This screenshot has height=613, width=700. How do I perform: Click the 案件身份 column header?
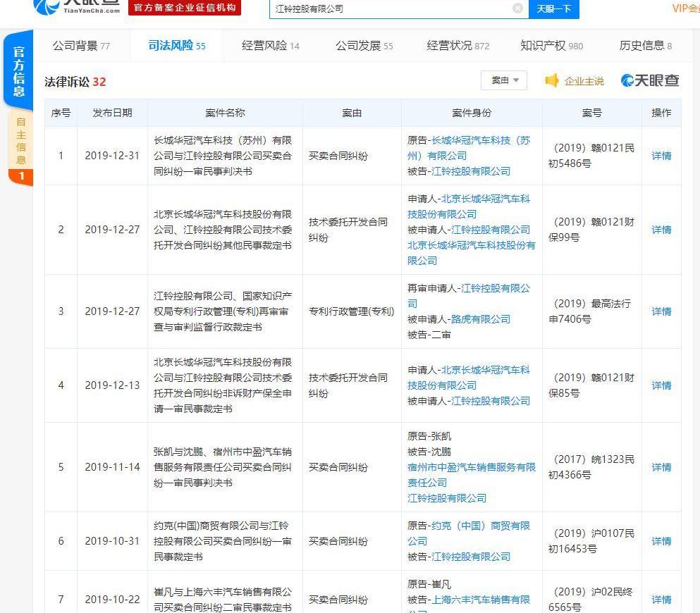[472, 113]
